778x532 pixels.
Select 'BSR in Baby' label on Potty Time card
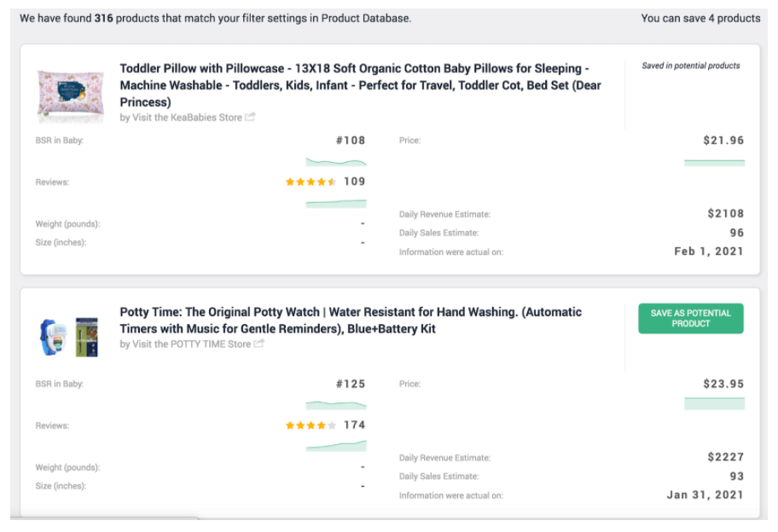[60, 384]
